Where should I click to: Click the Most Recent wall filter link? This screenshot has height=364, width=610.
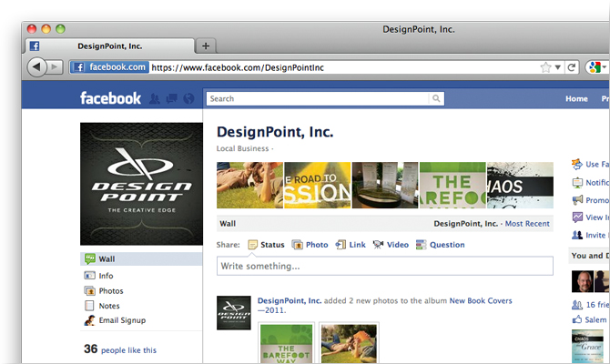(527, 224)
